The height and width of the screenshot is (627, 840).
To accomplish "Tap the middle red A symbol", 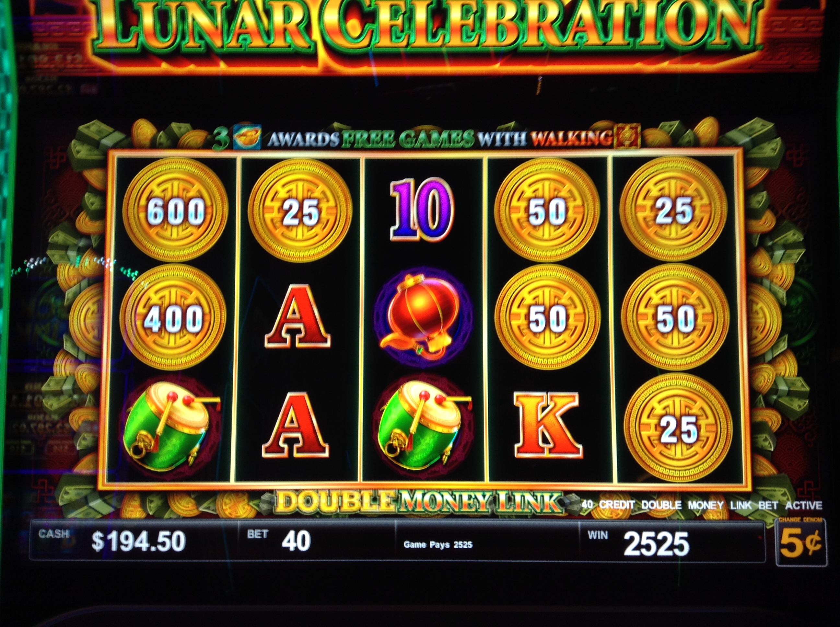I will pyautogui.click(x=297, y=316).
